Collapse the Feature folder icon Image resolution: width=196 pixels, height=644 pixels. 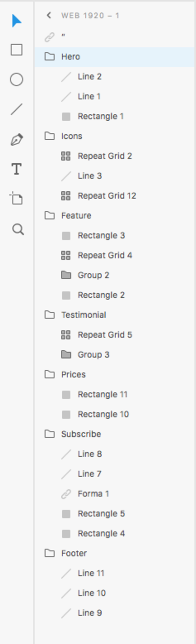(49, 215)
